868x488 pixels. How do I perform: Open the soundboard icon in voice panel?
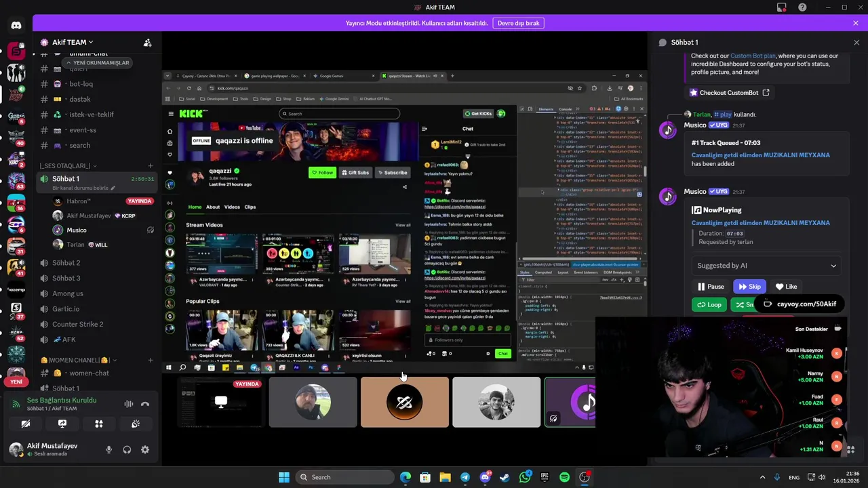[x=136, y=424]
